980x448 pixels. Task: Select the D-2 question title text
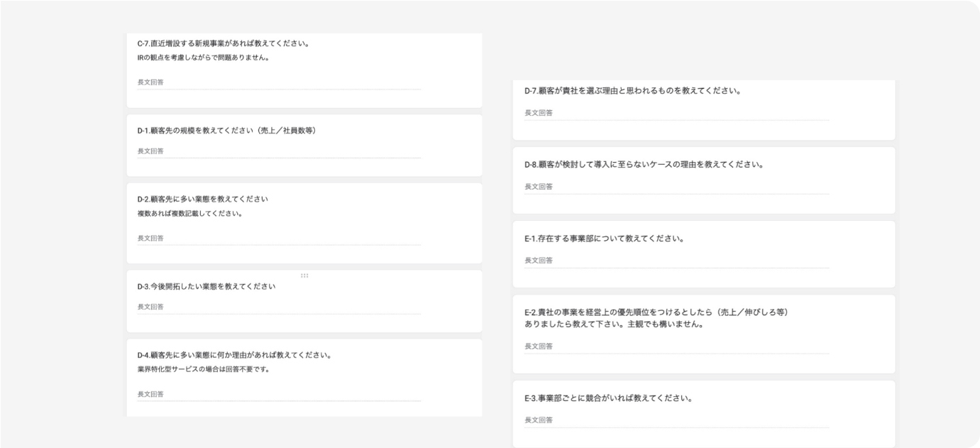[x=202, y=199]
